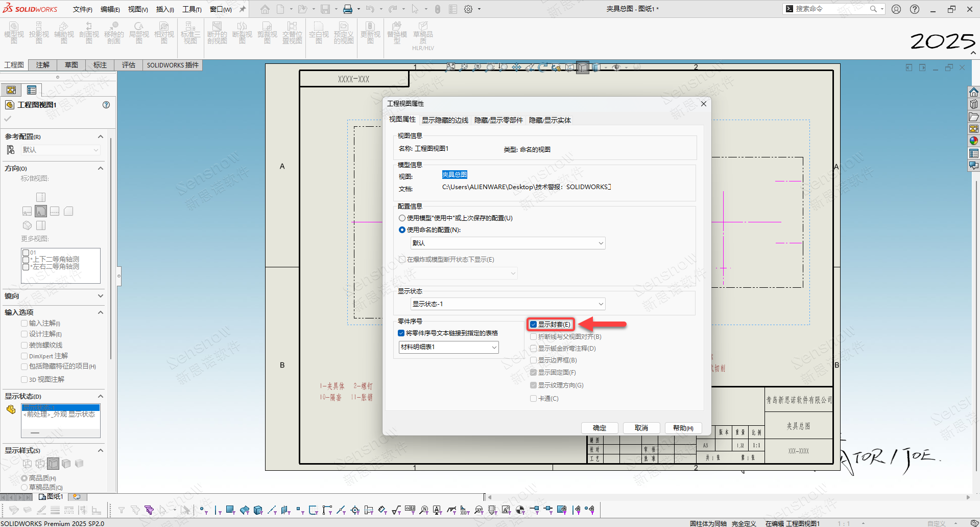This screenshot has height=527, width=980.
Task: Click the 取消 button in the dialog
Action: (641, 428)
